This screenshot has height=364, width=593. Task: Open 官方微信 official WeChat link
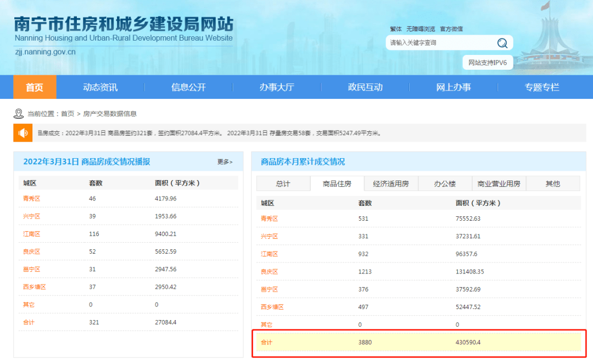[451, 29]
